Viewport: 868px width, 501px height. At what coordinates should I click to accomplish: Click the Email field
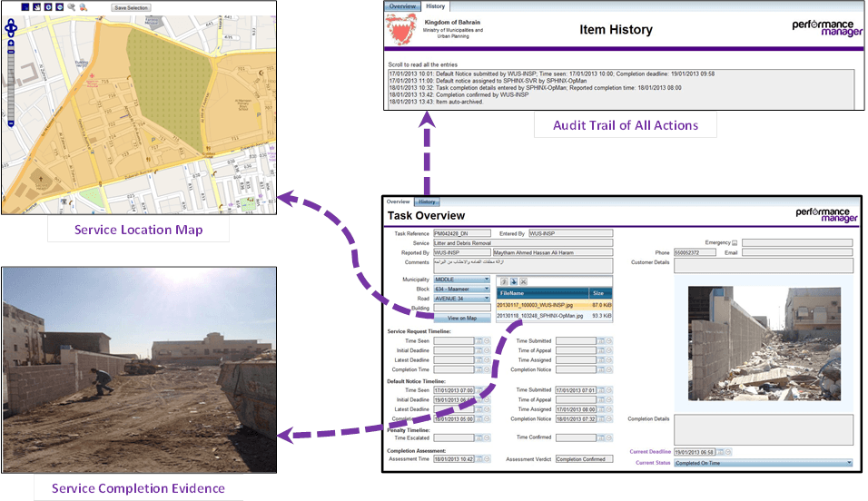pos(797,252)
